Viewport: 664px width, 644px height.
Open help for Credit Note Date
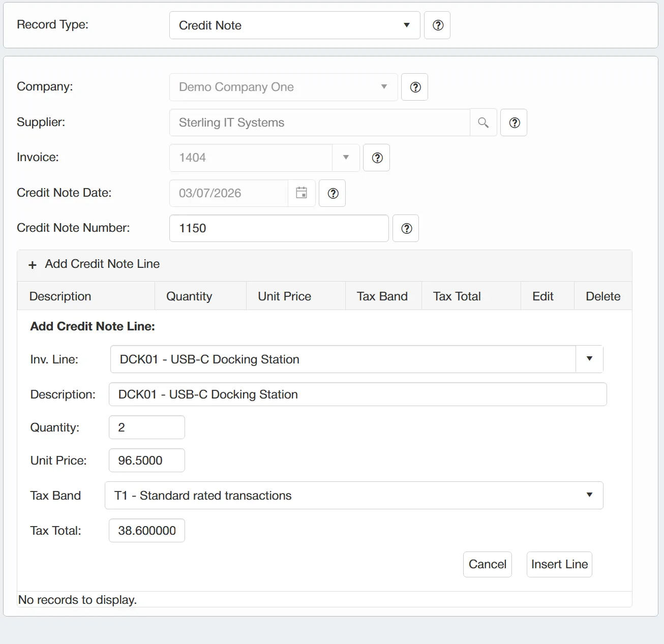(333, 193)
